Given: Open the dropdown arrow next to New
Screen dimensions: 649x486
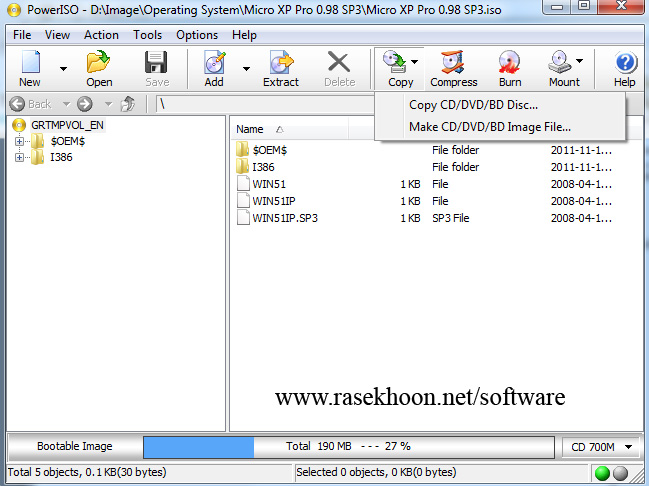Looking at the screenshot, I should point(63,69).
